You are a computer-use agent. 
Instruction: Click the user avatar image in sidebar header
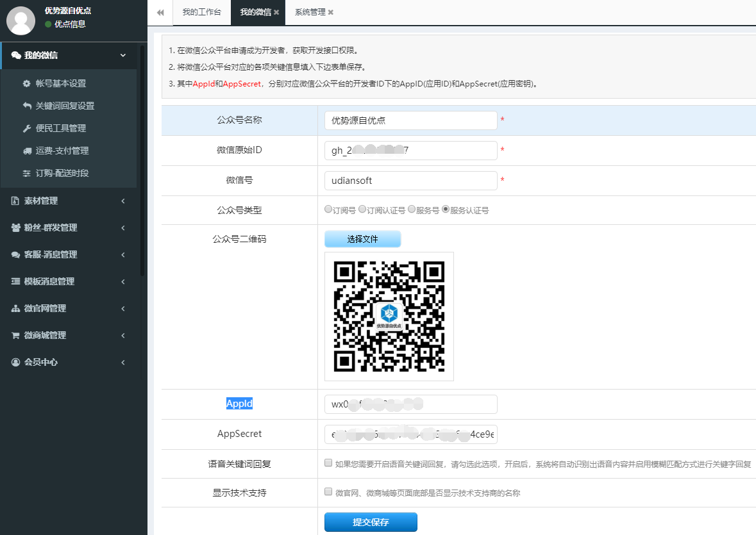[x=21, y=21]
